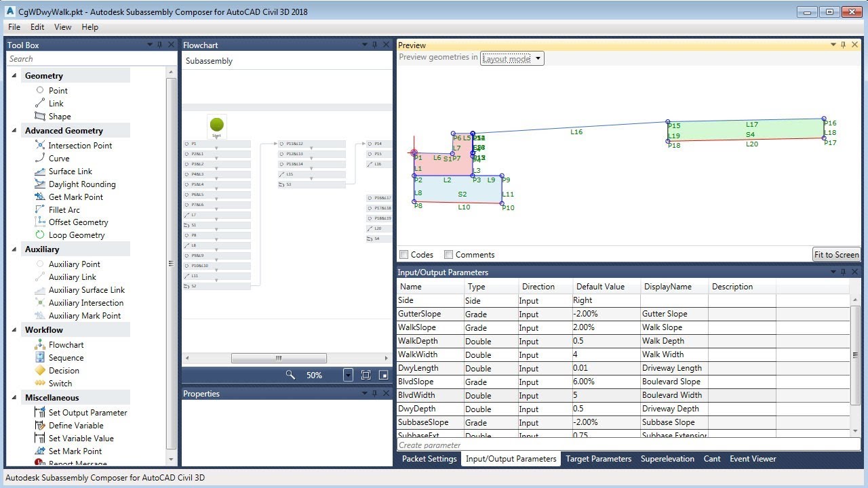Open the Tool Box window position dropdown
The height and width of the screenshot is (488, 868).
tap(150, 45)
